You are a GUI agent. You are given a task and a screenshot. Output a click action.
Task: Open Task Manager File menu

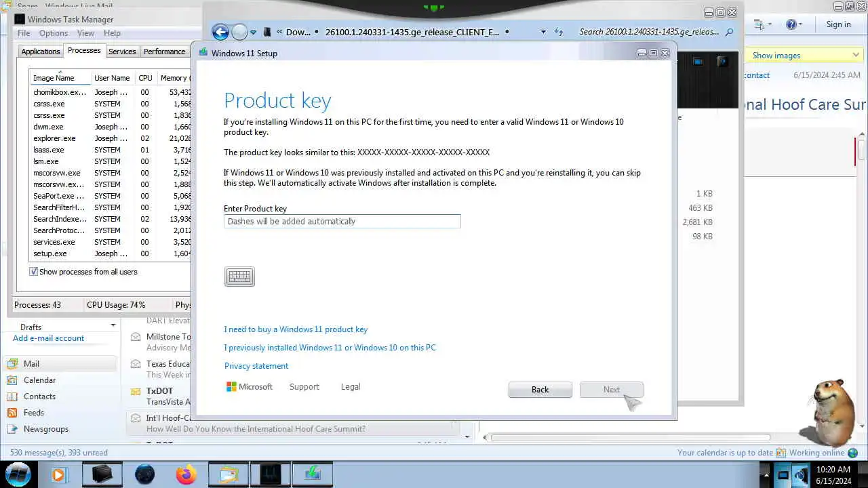coord(24,33)
